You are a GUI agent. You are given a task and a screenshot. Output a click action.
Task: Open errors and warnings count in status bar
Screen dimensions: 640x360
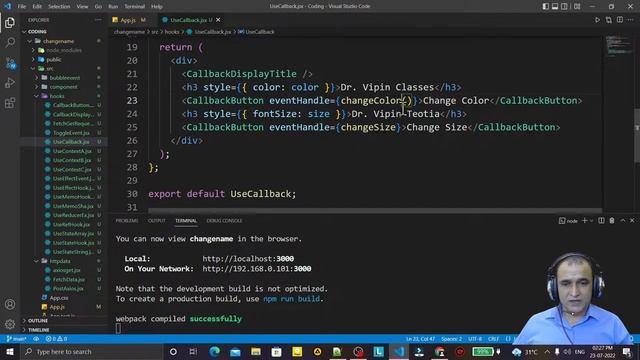tap(56, 339)
